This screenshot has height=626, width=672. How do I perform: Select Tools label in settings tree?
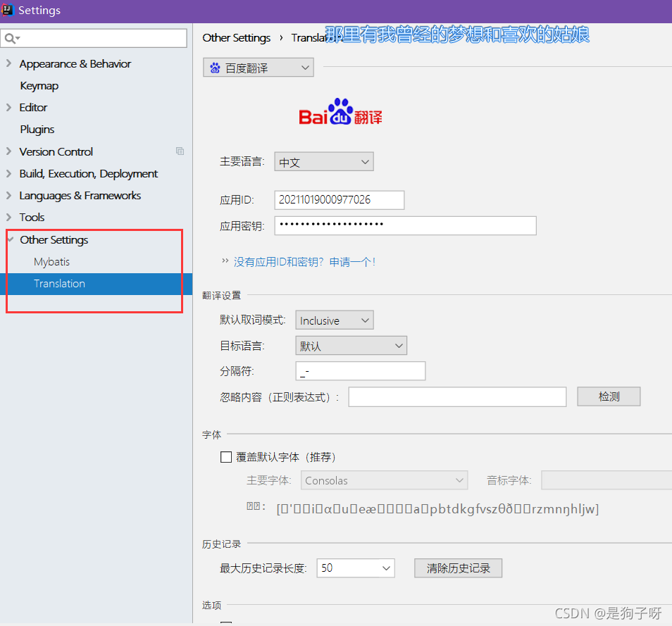(x=32, y=218)
